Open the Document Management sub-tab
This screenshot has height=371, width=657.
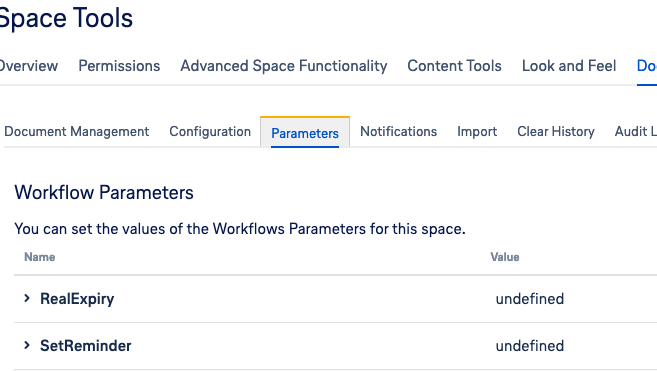click(77, 132)
